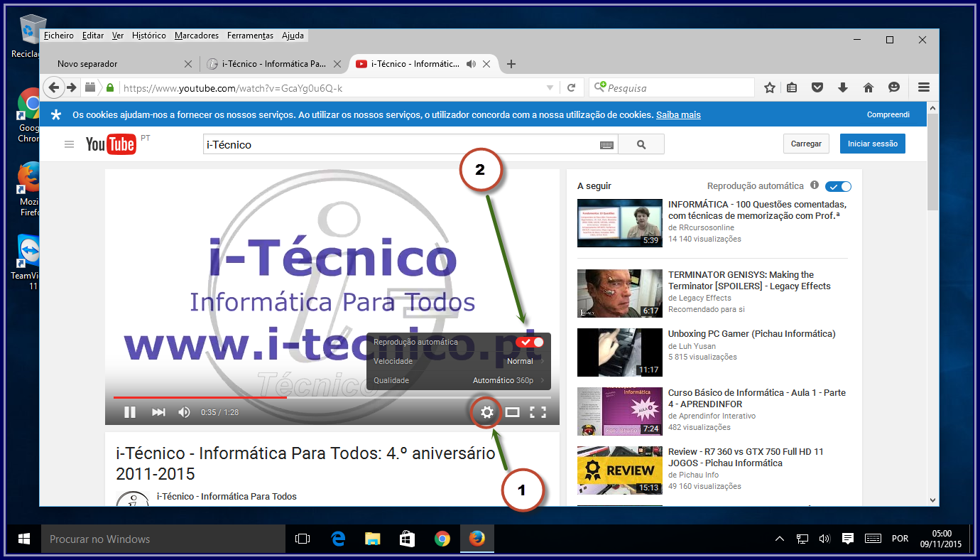
Task: Click the Carregar upload button
Action: (807, 144)
